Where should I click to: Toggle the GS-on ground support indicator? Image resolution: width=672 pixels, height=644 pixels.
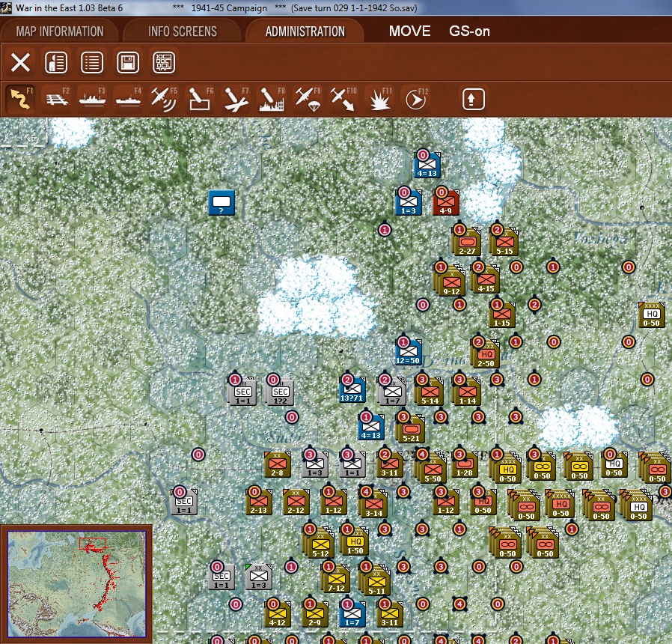point(469,31)
